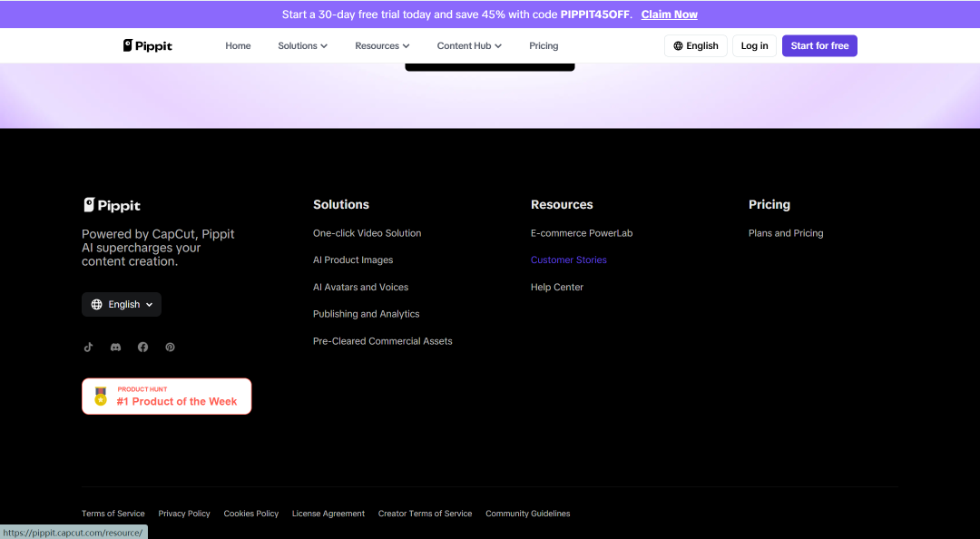Image resolution: width=980 pixels, height=539 pixels.
Task: Open Cookies Policy link
Action: [x=251, y=514]
